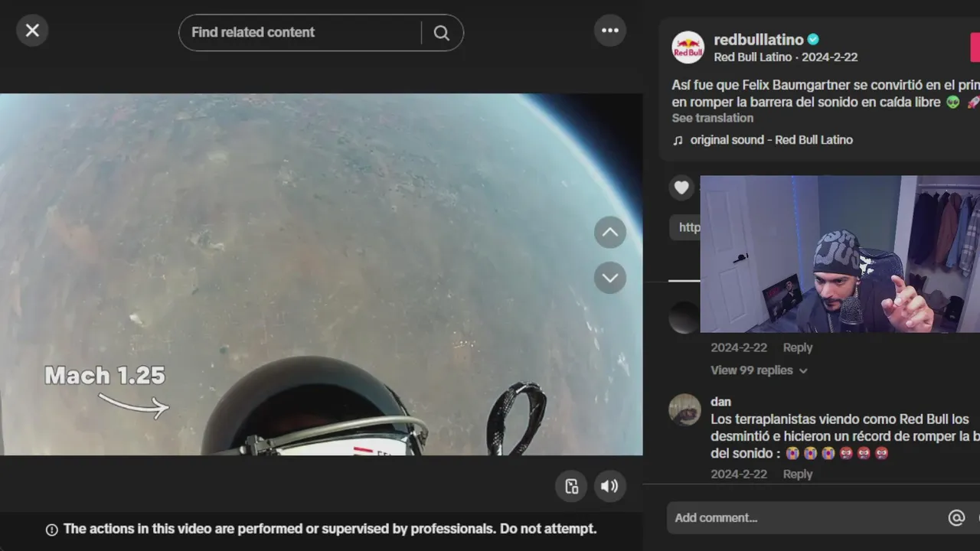
Task: Click the video frame to pause playback
Action: coord(321,274)
